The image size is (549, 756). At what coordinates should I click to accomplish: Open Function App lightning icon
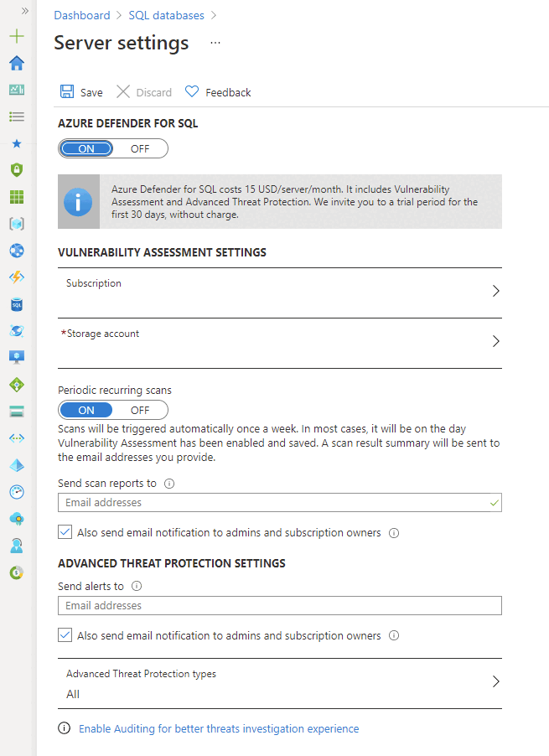point(17,277)
